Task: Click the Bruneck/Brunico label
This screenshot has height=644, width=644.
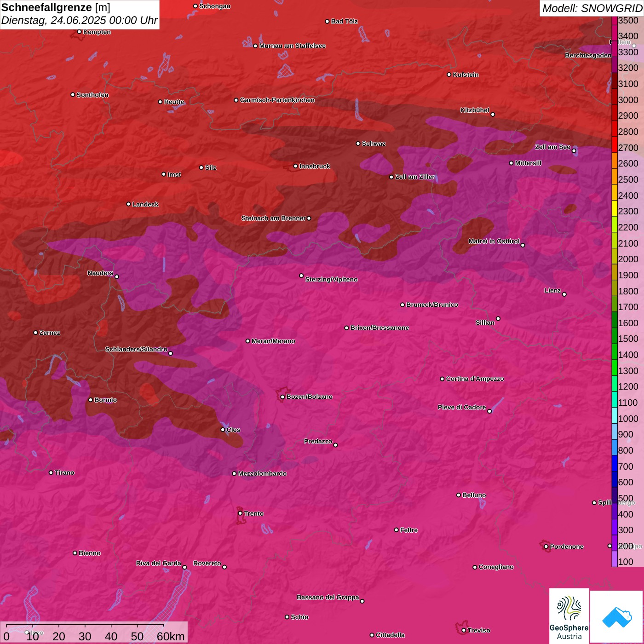Action: click(432, 305)
